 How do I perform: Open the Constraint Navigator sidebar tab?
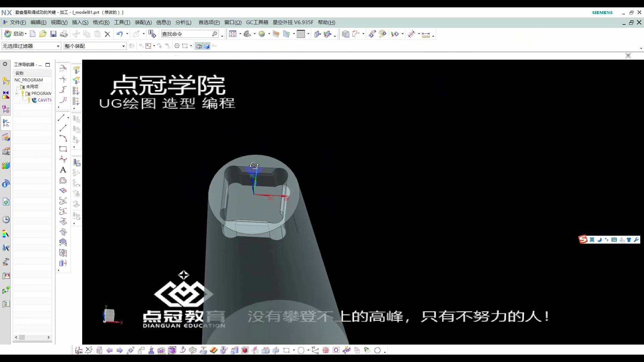(6, 95)
